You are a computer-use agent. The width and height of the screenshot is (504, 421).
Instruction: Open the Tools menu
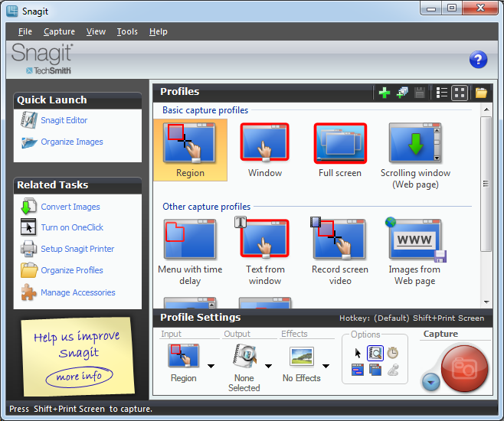[127, 31]
